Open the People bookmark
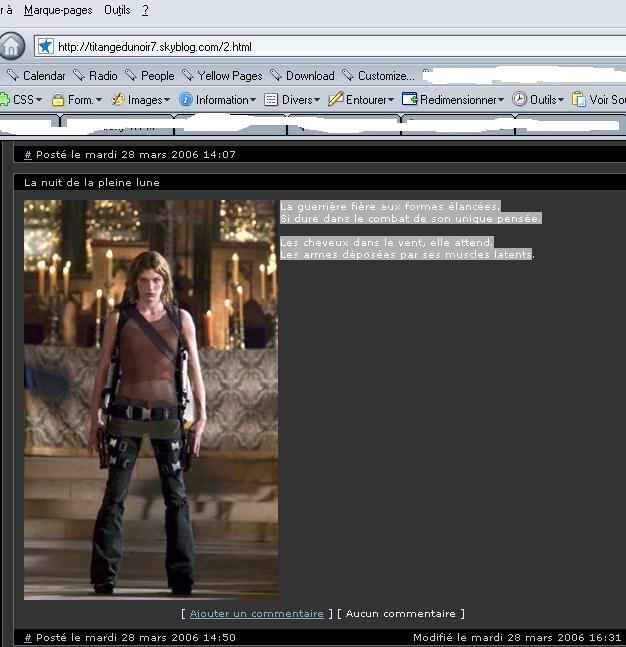 pos(158,76)
